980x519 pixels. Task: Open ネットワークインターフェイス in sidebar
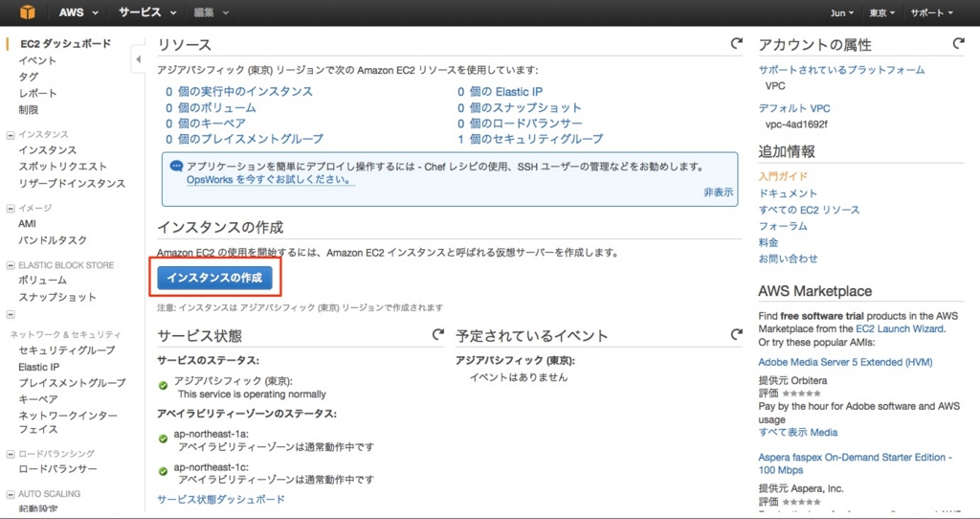coord(68,422)
